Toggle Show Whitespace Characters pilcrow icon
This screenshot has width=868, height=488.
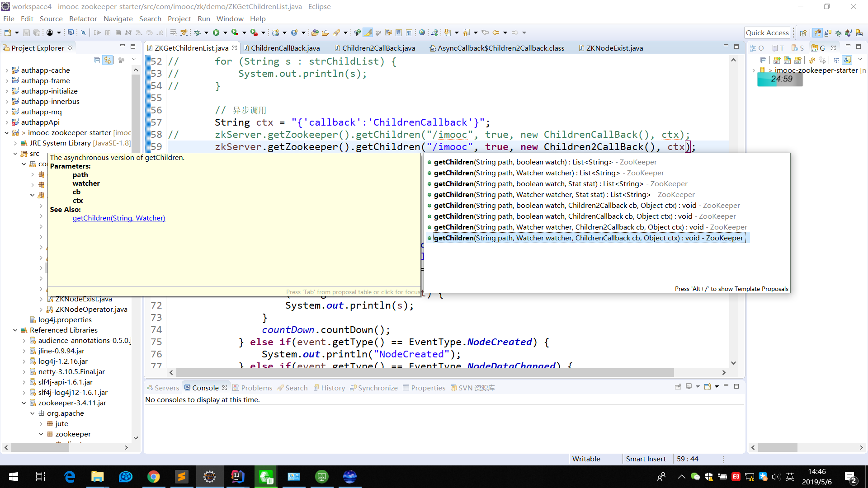pos(409,33)
